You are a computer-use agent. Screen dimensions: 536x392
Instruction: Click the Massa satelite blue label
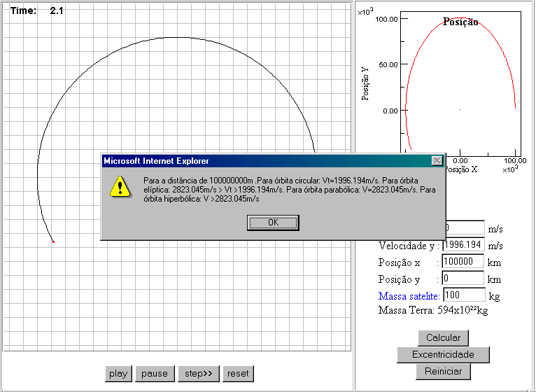409,296
